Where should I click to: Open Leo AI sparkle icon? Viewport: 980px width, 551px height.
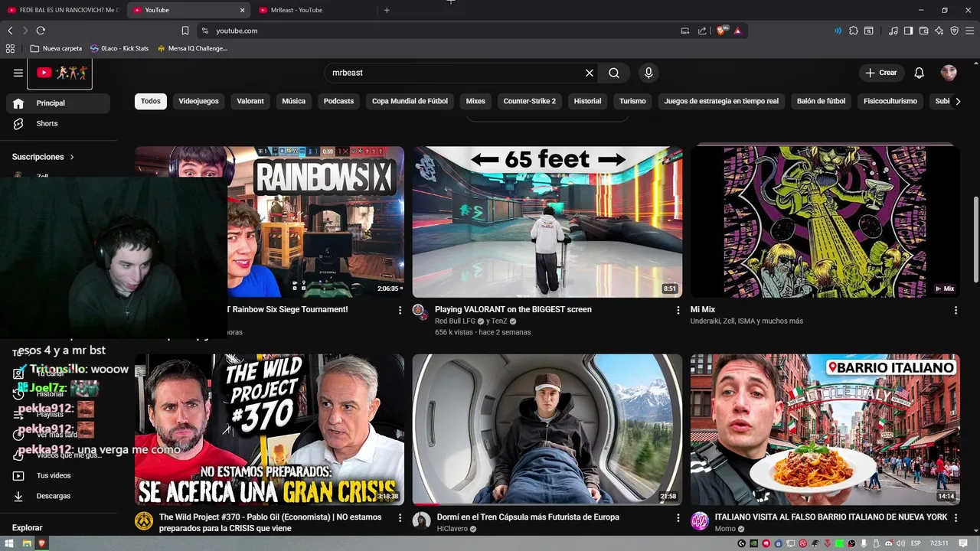click(939, 31)
